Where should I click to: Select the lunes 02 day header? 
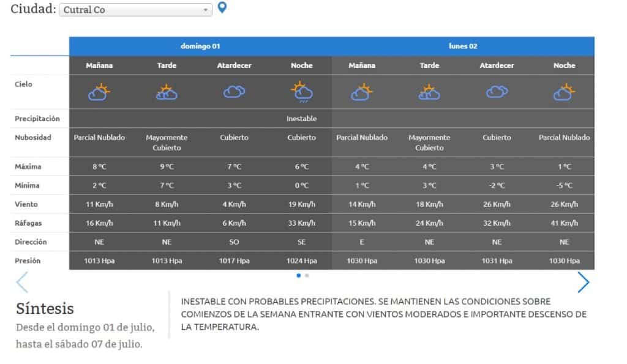(463, 46)
